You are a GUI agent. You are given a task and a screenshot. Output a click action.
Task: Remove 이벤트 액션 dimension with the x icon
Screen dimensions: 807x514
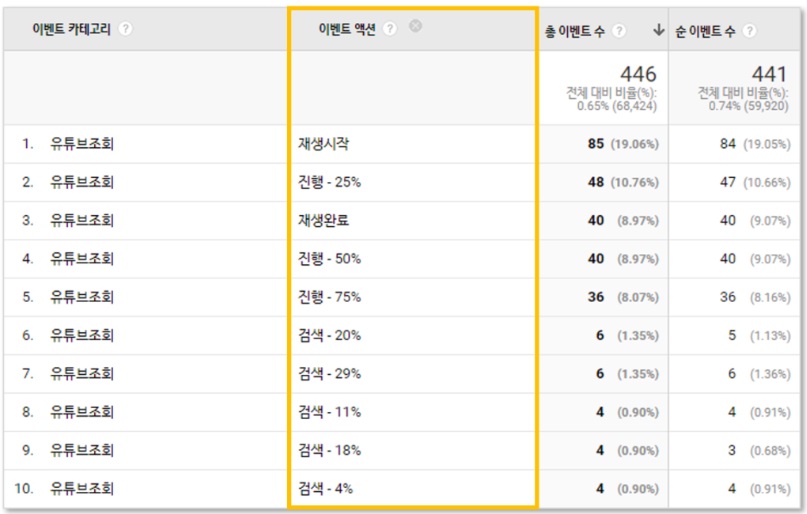point(415,26)
